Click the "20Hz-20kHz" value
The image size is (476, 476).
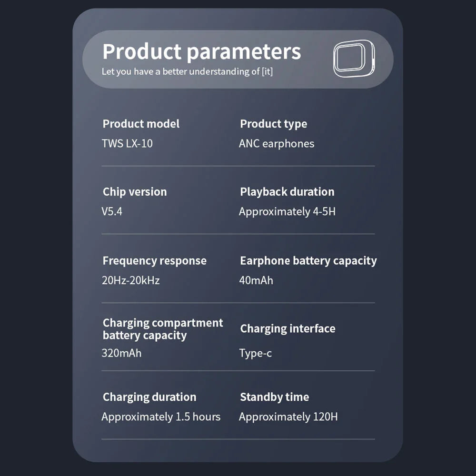click(x=130, y=280)
